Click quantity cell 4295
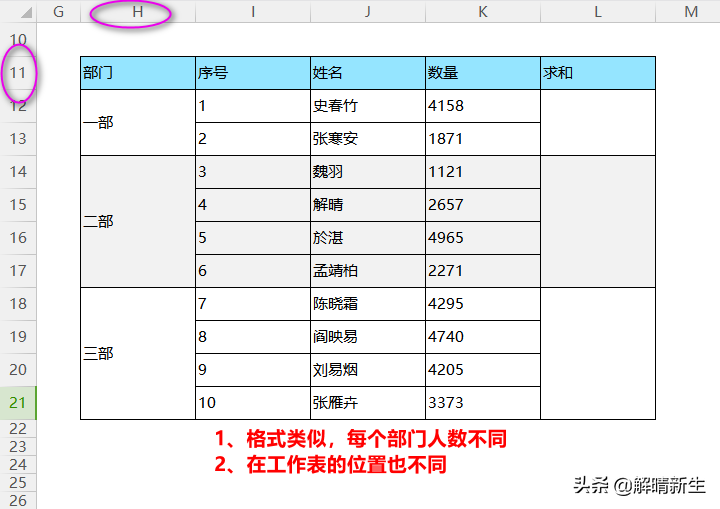Image resolution: width=720 pixels, height=509 pixels. click(483, 304)
